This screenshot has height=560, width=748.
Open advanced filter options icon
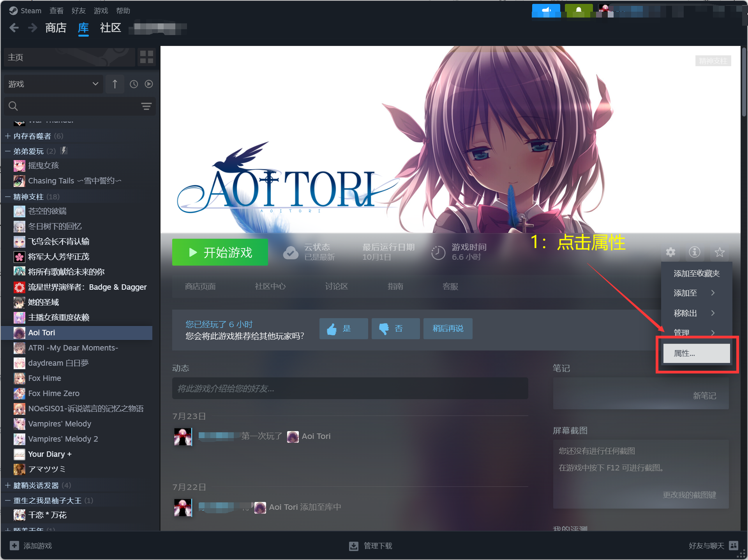(146, 106)
